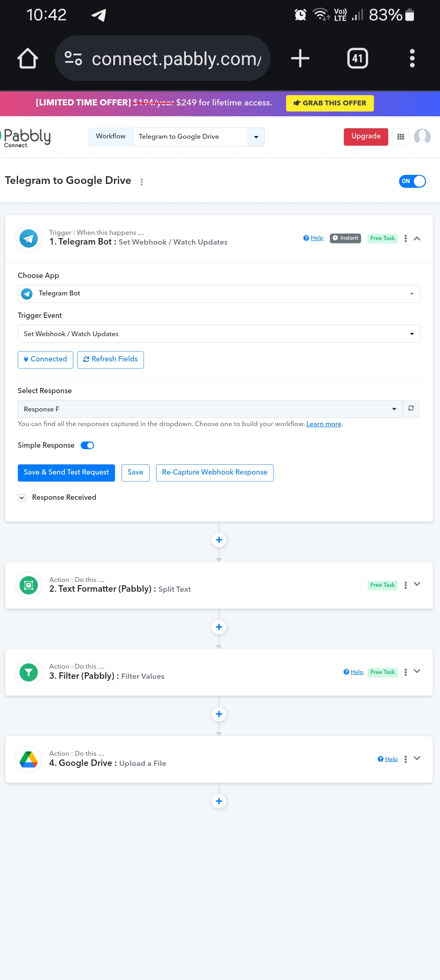Click the Instant badge
Viewport: 440px width, 980px height.
pyautogui.click(x=345, y=238)
